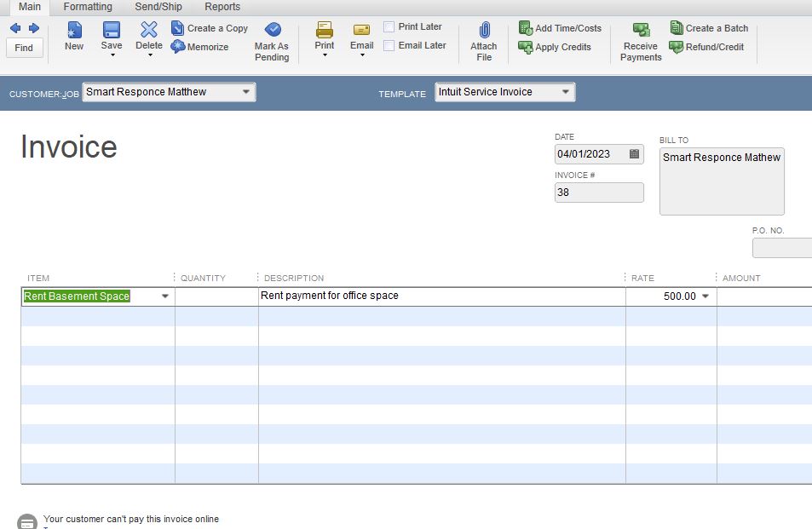Image resolution: width=812 pixels, height=529 pixels.
Task: Switch to the Formatting tab
Action: (88, 7)
